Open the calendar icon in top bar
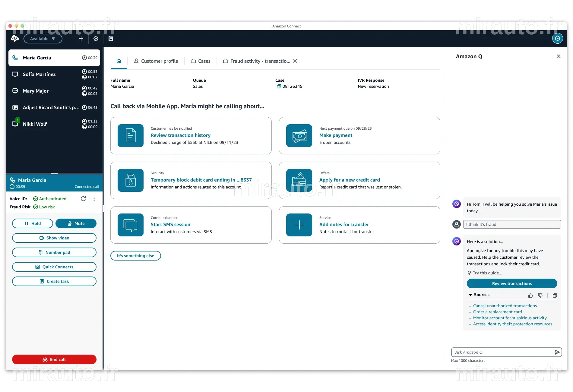 click(x=111, y=39)
